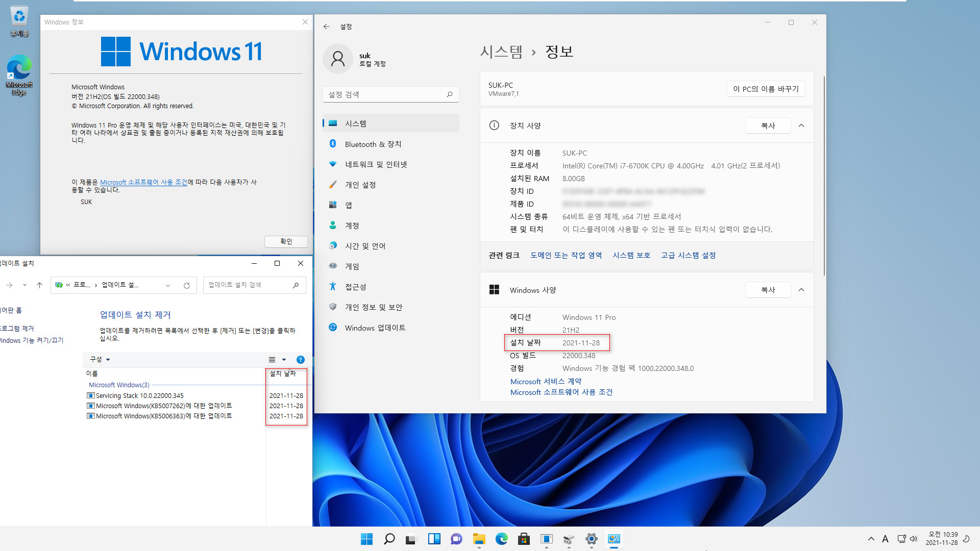
Task: Open 시스템 보호 link
Action: tap(631, 255)
